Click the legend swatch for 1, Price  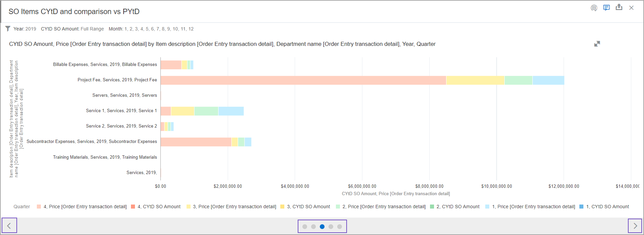coord(487,207)
